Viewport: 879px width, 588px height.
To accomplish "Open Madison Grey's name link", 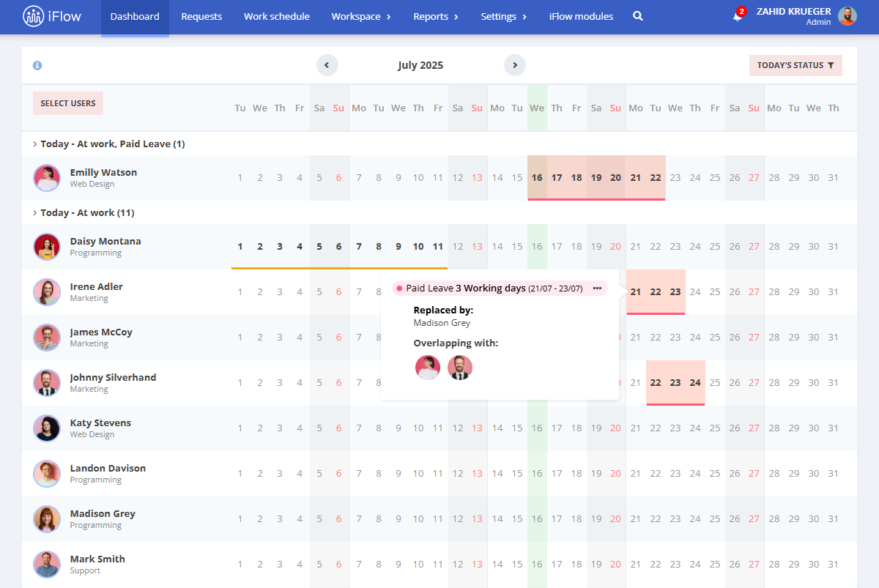I will [x=103, y=514].
